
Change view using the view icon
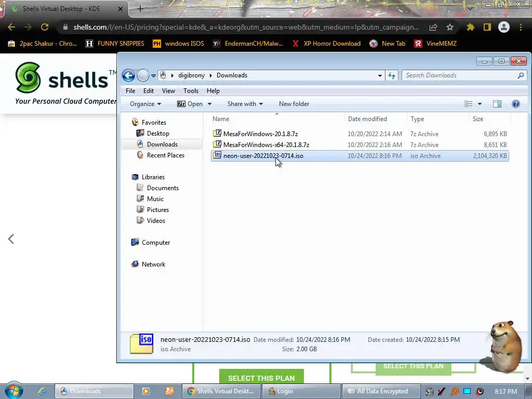point(468,104)
